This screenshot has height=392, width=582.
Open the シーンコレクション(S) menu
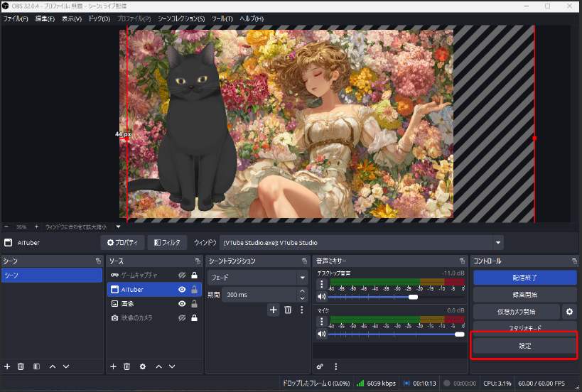(180, 18)
